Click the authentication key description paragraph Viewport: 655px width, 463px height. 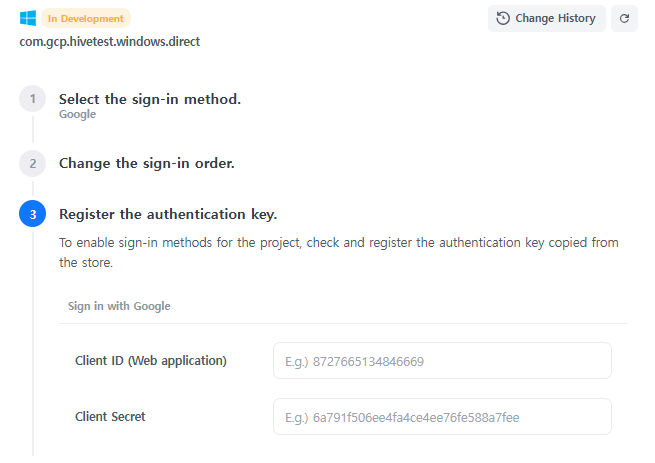pos(338,252)
